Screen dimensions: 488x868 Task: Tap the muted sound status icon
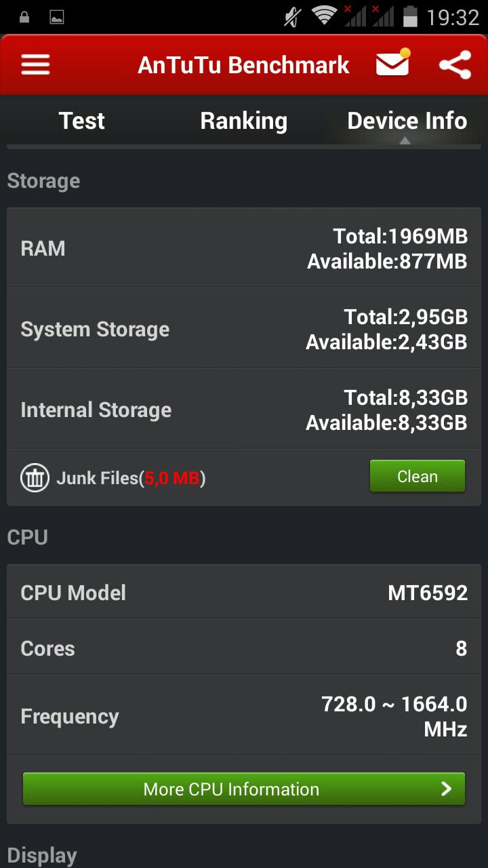coord(292,16)
